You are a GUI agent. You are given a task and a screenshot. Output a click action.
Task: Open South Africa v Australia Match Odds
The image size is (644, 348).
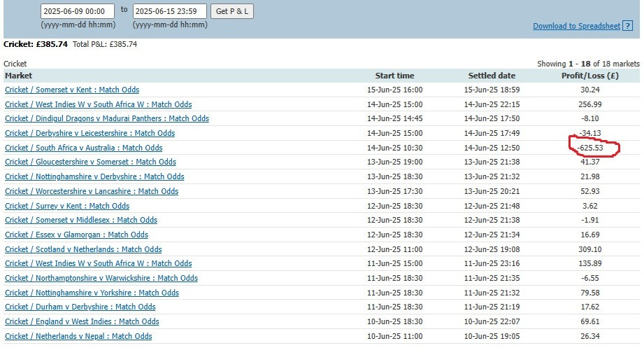coord(83,148)
